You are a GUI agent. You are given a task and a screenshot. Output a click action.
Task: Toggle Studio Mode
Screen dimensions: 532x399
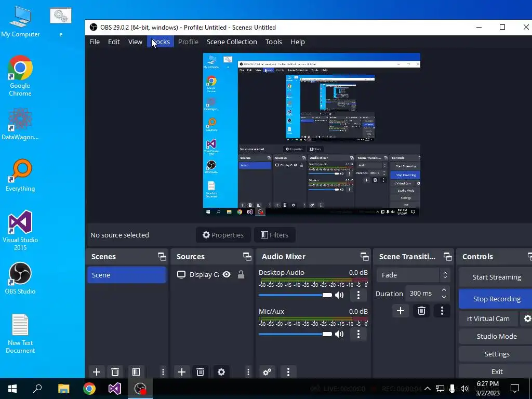coord(497,336)
